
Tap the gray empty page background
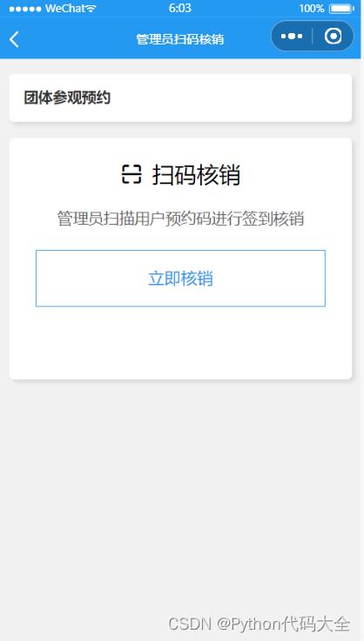[x=179, y=490]
